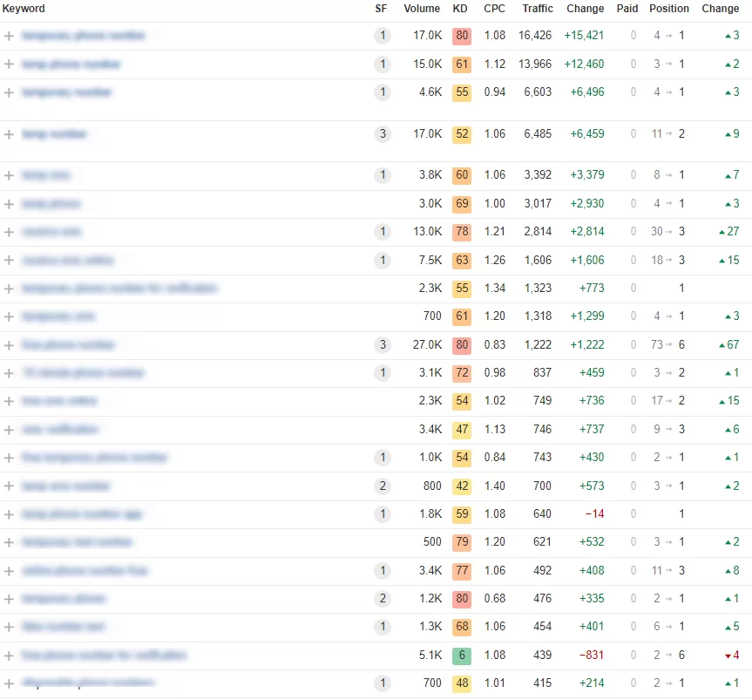Expand the row with 16,426 traffic
This screenshot has height=700, width=752.
pyautogui.click(x=9, y=36)
